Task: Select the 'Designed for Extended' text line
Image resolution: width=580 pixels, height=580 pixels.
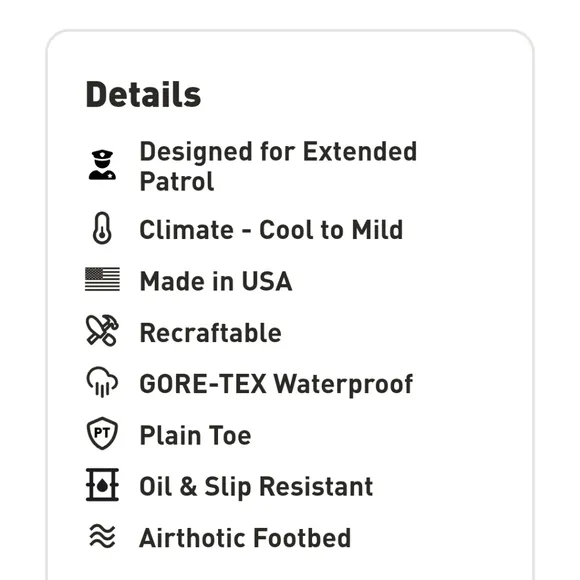Action: coord(278,152)
